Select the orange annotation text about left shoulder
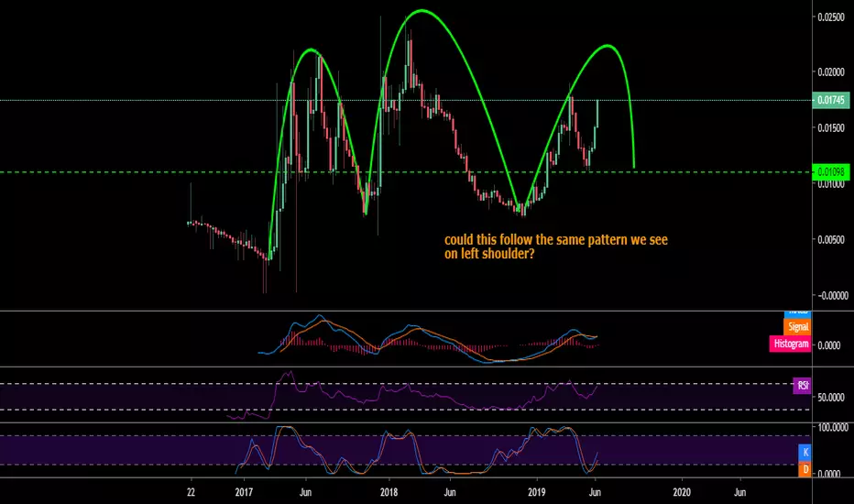 coord(555,247)
